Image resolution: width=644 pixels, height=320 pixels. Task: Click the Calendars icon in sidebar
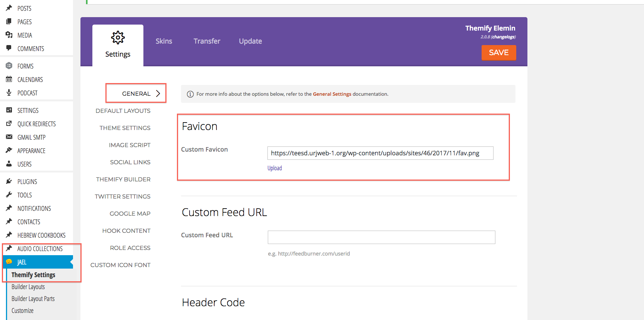(x=9, y=79)
